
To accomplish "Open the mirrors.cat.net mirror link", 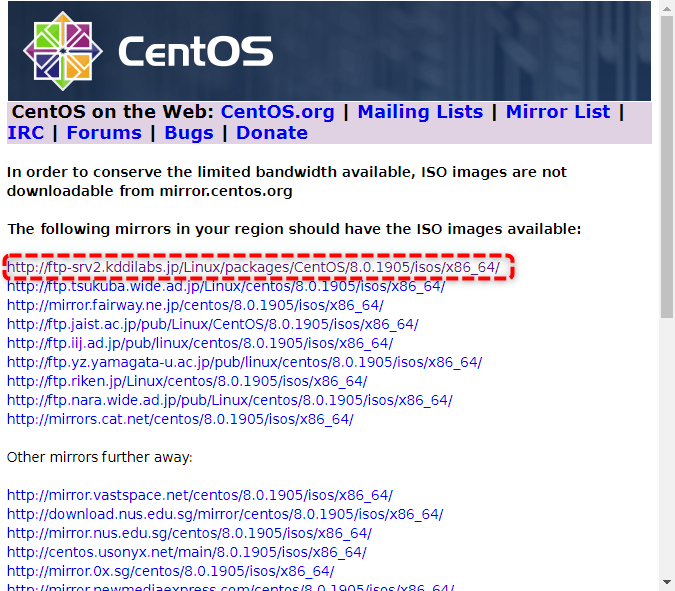I will [x=180, y=419].
